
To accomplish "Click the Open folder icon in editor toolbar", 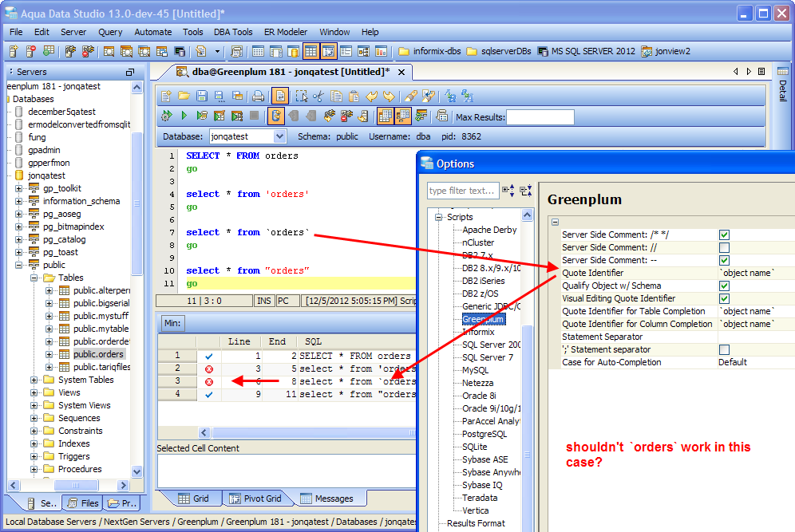I will click(184, 96).
